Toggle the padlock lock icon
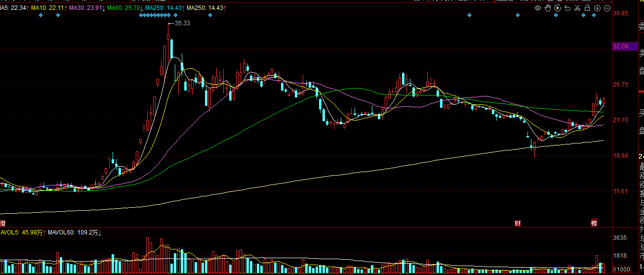644x275 pixels. pos(587,8)
